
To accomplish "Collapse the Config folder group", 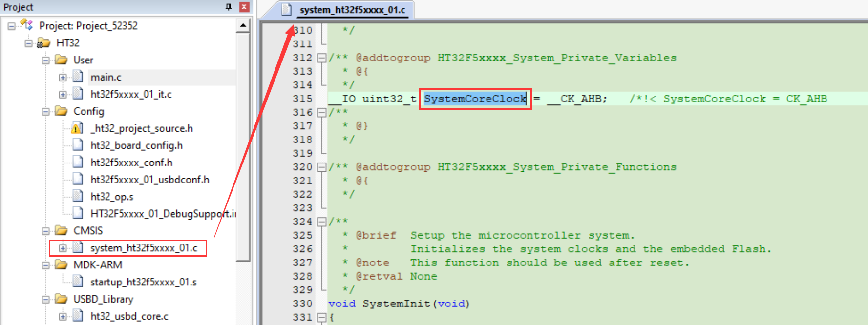I will click(45, 111).
